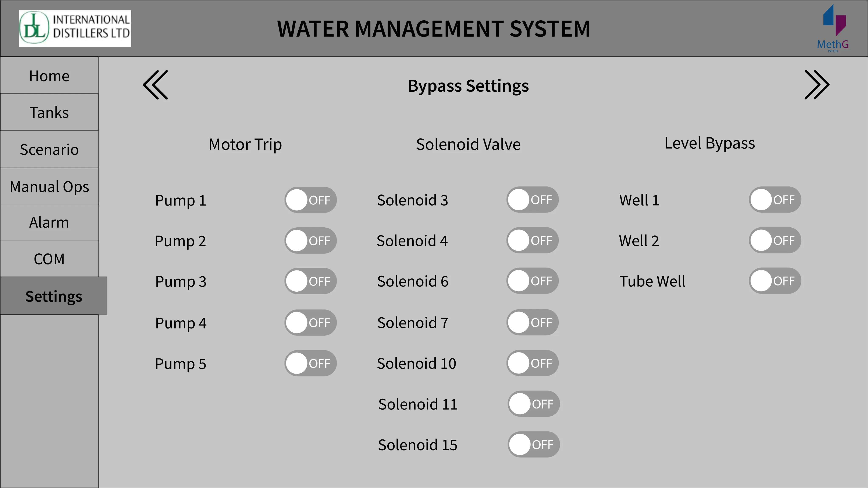Toggle Pump 1 motor trip bypass

310,200
